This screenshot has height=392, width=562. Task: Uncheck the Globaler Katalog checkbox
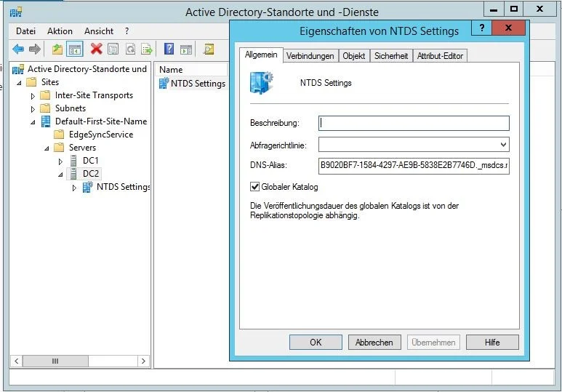[254, 186]
